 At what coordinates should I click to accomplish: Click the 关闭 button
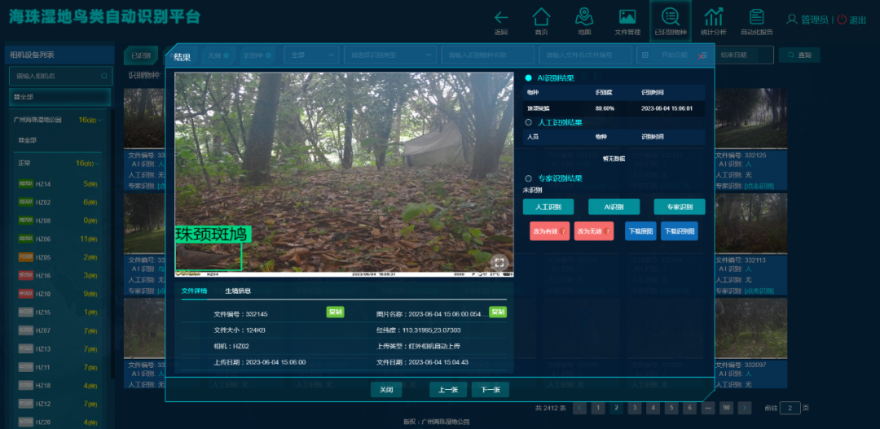point(386,390)
